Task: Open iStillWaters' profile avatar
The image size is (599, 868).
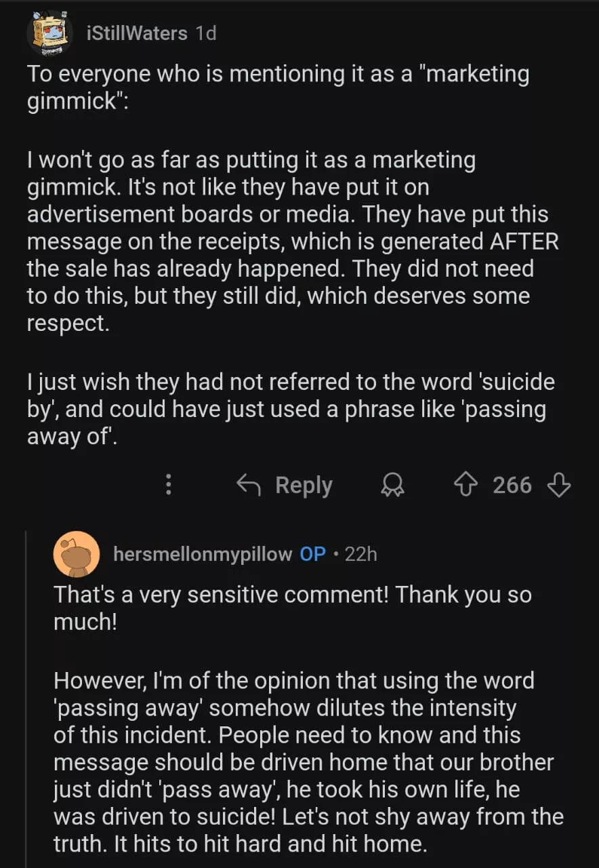Action: pyautogui.click(x=49, y=33)
